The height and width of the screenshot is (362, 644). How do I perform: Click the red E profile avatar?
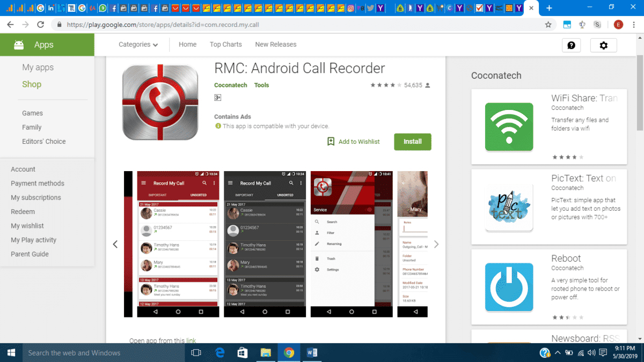tap(618, 25)
